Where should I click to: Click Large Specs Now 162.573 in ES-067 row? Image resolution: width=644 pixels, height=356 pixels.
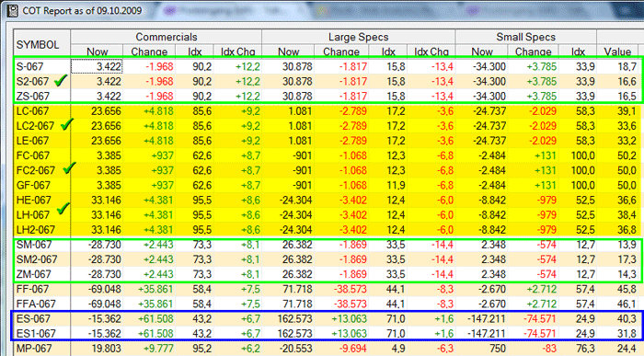(x=288, y=318)
